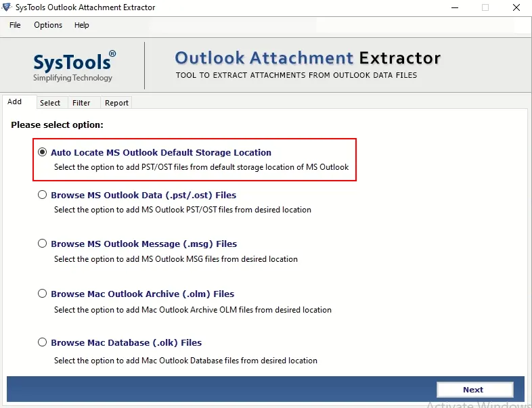Minimize the Outlook Attachment Extractor window
Screen dimensions: 532x408
coord(455,7)
